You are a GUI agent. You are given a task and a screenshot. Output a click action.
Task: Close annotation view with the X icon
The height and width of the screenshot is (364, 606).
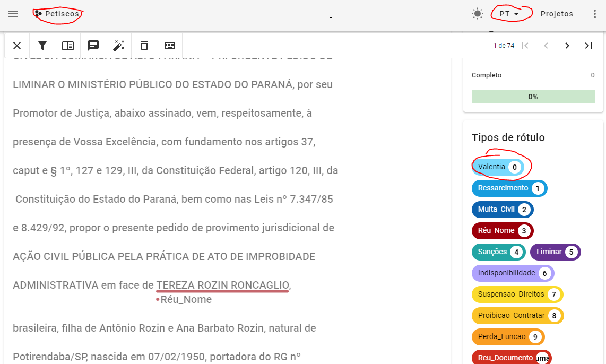(x=16, y=46)
